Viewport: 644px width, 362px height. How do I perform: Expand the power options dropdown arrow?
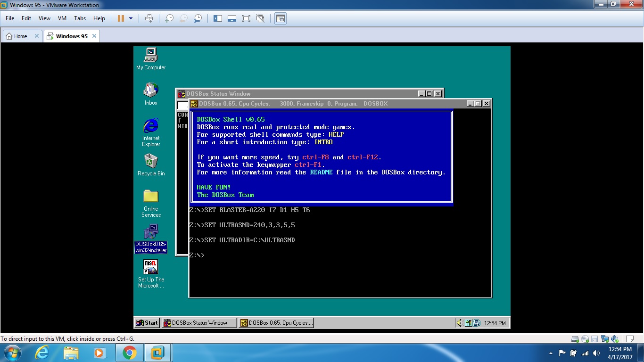click(x=131, y=18)
